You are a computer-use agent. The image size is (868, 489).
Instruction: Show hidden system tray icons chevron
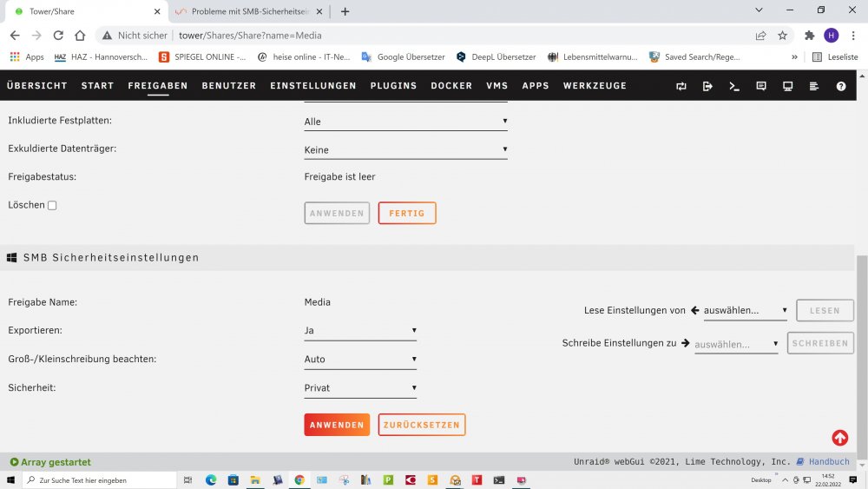(785, 480)
